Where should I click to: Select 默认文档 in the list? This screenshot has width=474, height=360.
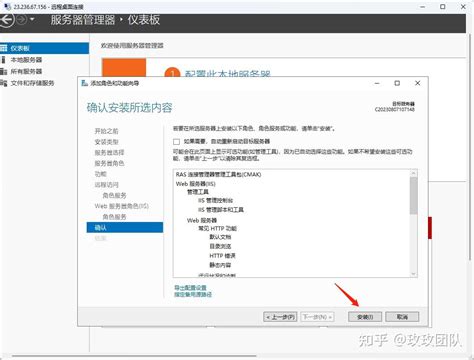tap(220, 237)
